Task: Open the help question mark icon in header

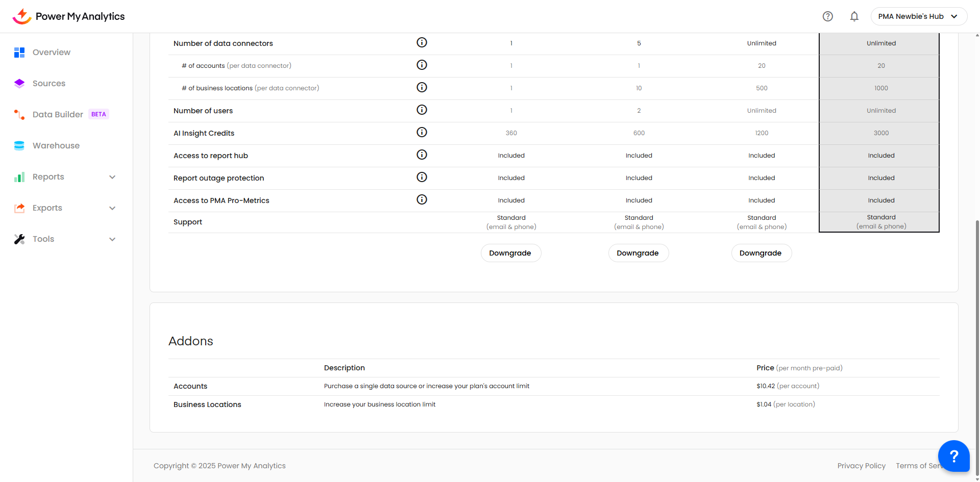Action: coord(827,16)
